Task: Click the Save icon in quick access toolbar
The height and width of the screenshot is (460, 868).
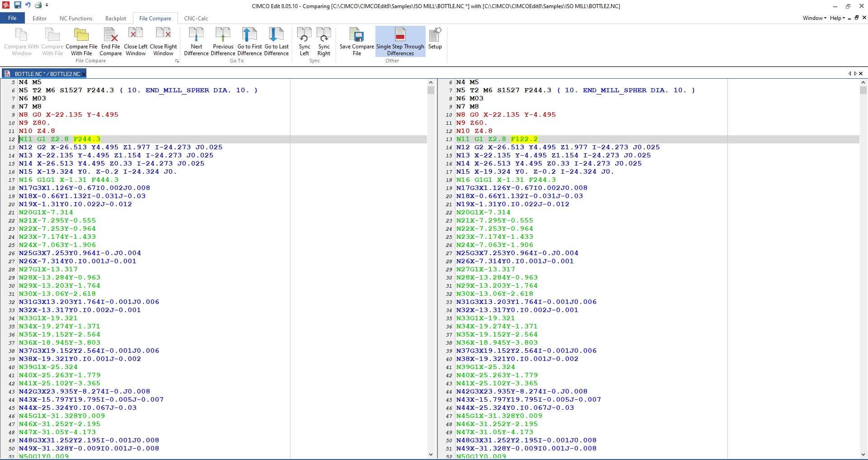Action: pyautogui.click(x=18, y=5)
